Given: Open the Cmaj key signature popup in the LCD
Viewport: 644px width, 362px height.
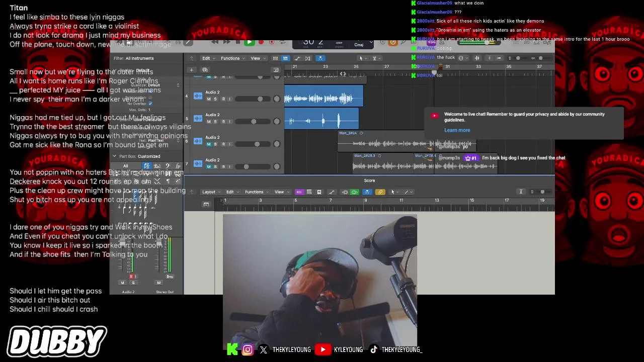Looking at the screenshot, I should 359,45.
